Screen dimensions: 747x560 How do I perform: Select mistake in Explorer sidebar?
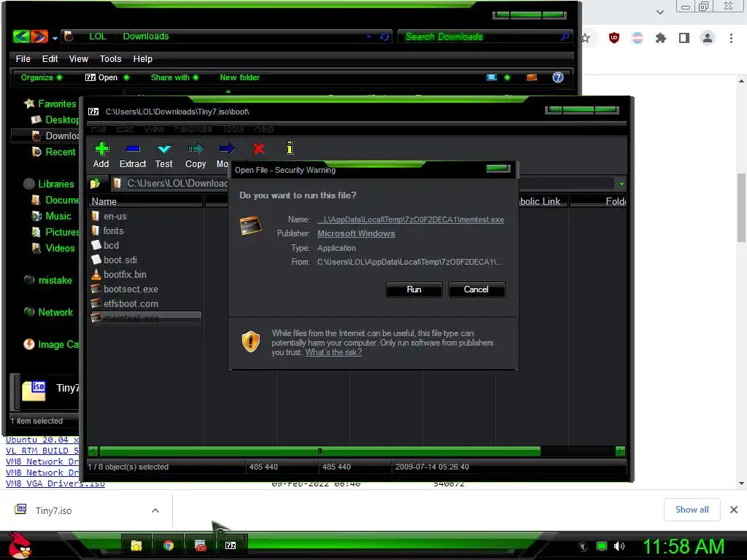tap(48, 281)
